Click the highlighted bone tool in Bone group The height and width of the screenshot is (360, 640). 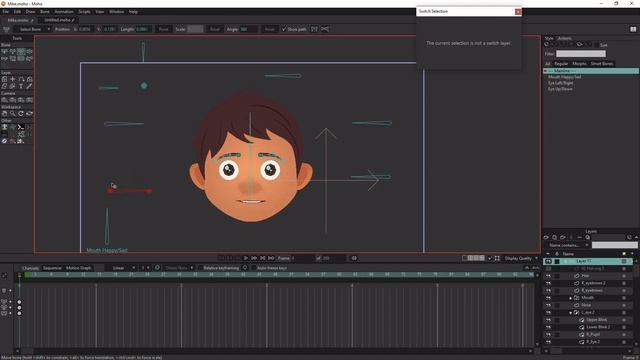[x=21, y=51]
